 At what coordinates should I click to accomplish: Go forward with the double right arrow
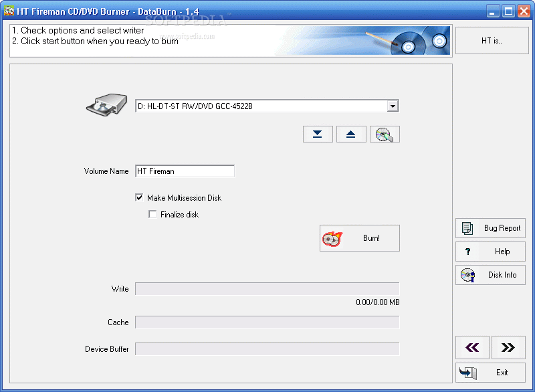[x=508, y=347]
